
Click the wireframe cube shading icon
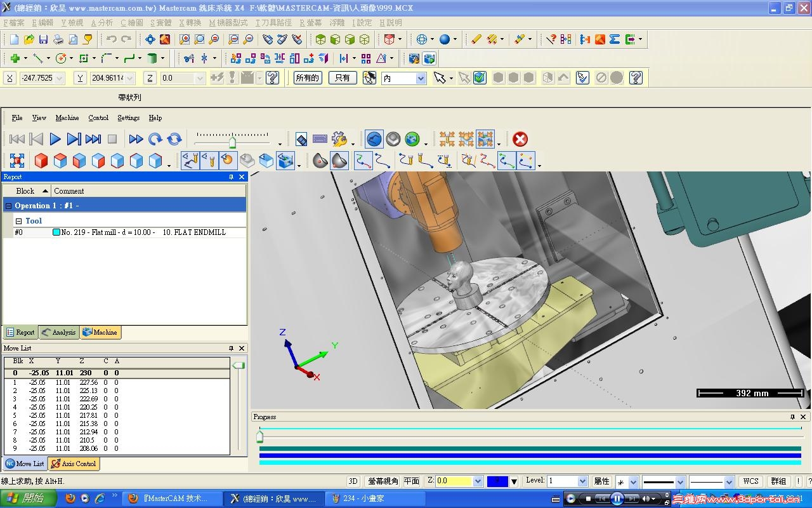tap(365, 39)
